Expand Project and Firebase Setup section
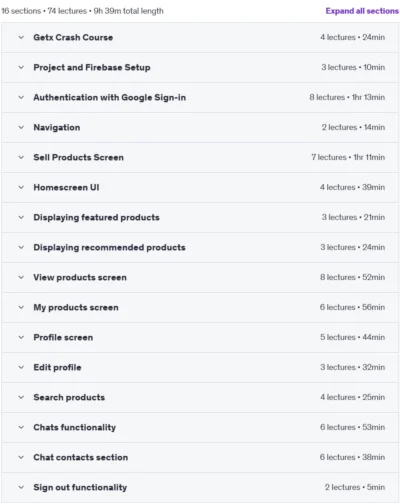This screenshot has height=504, width=400. click(200, 67)
